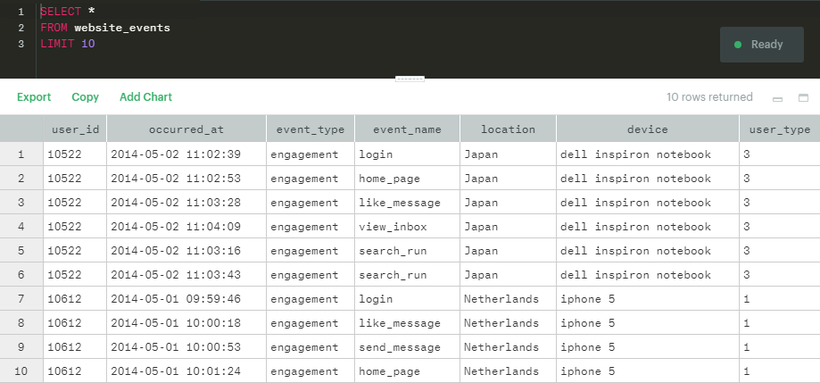Click the event_type column header
820x383 pixels.
click(x=310, y=129)
